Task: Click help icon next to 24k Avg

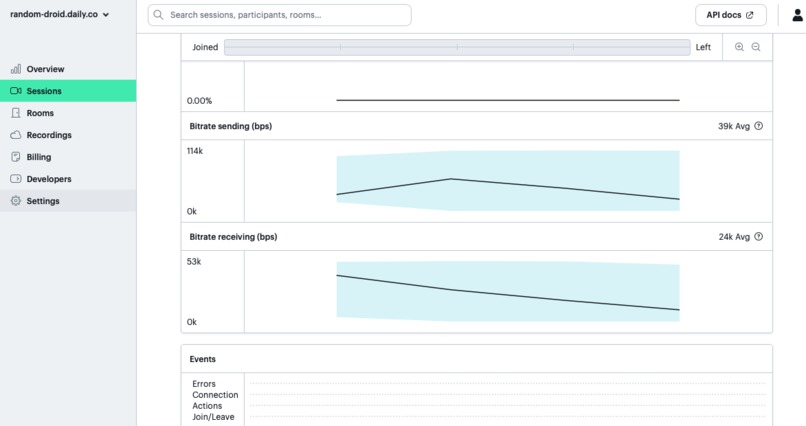Action: click(x=759, y=237)
